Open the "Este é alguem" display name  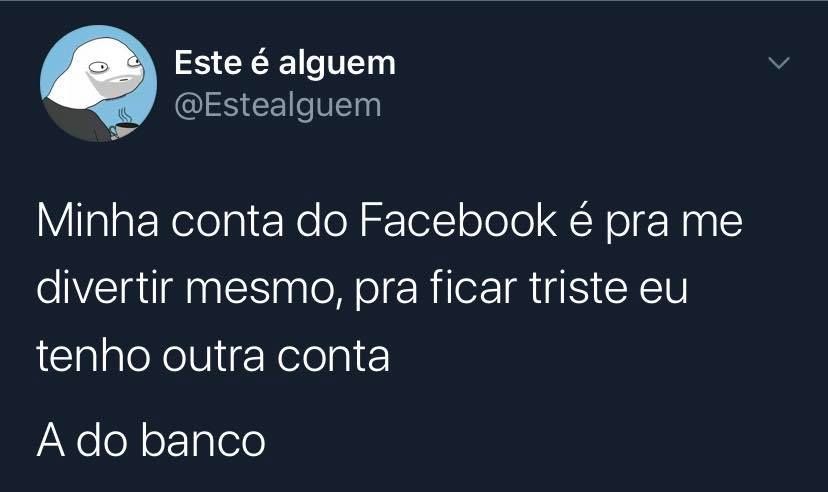point(285,63)
